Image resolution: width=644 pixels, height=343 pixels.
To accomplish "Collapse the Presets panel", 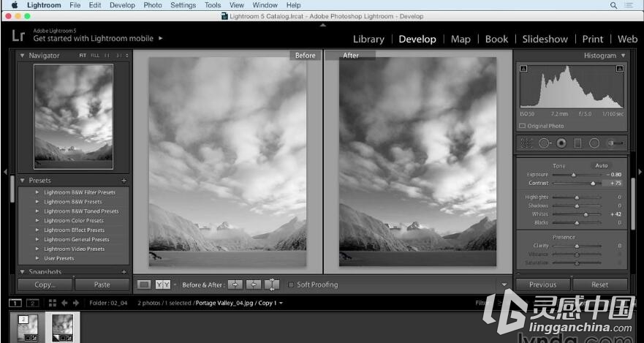I will pos(22,181).
